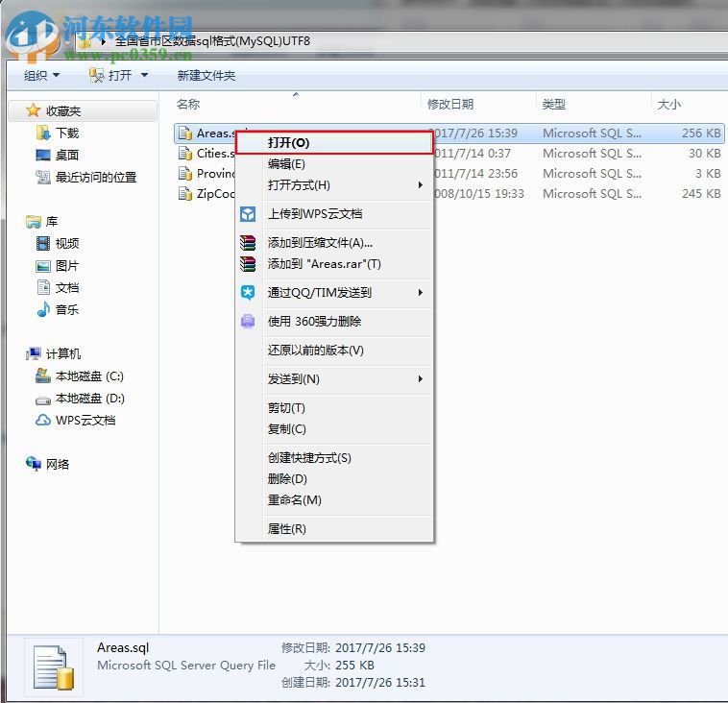Click the 3 KB size cell

coord(708,174)
